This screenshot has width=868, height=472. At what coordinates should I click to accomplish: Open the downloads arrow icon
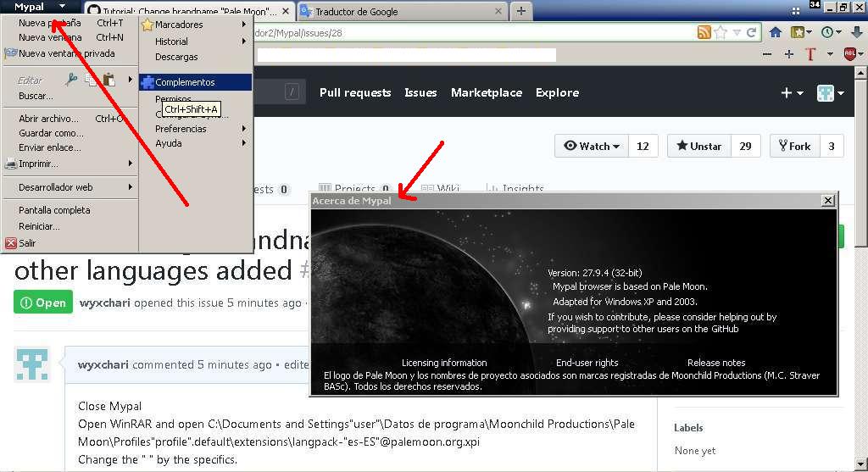click(x=856, y=33)
